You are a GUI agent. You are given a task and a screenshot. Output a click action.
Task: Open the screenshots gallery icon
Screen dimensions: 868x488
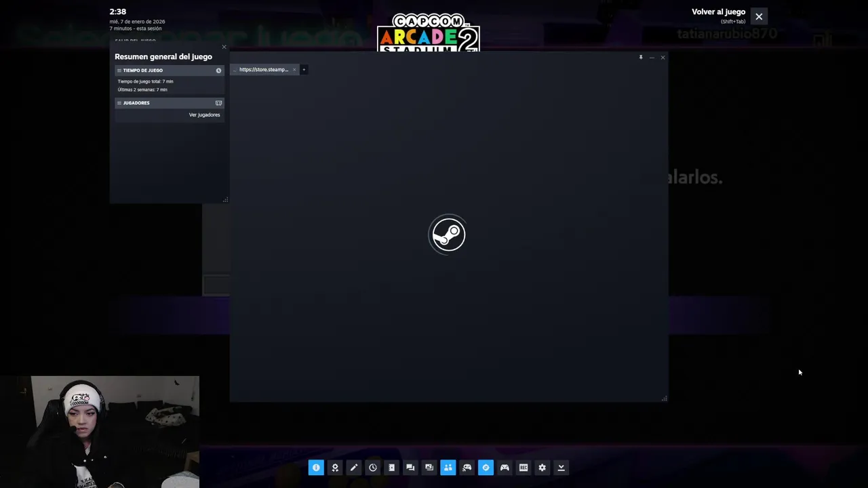[429, 468]
